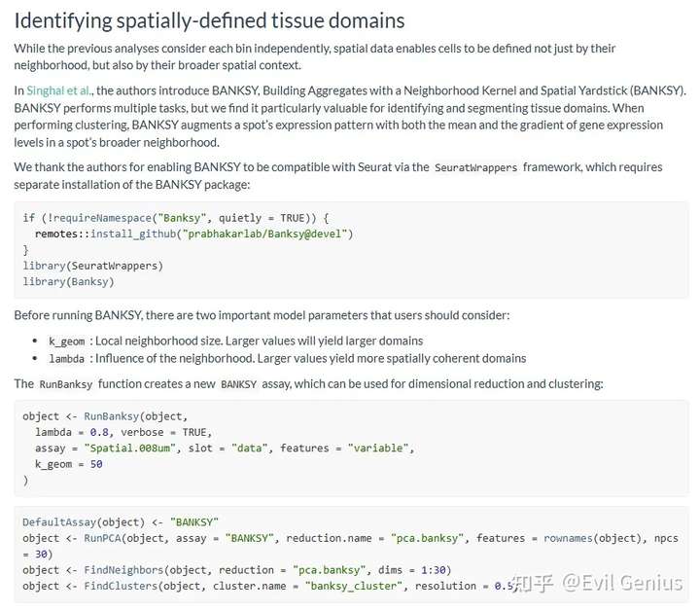The width and height of the screenshot is (700, 611).
Task: Click the inline code SeuratWrappers
Action: click(475, 168)
